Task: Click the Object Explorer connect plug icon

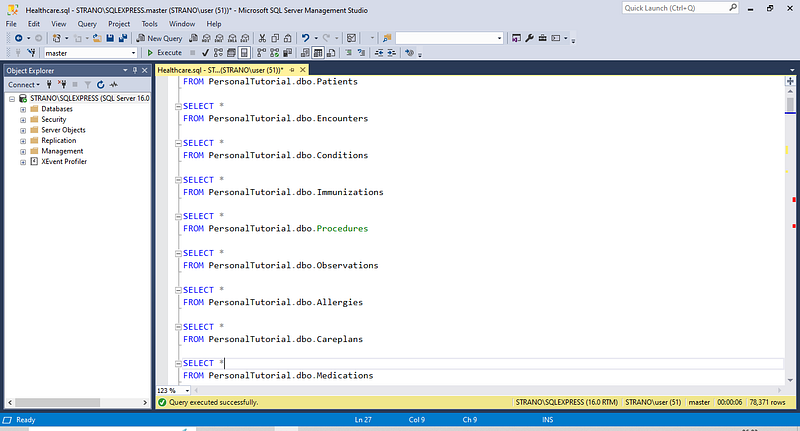Action: click(x=49, y=85)
